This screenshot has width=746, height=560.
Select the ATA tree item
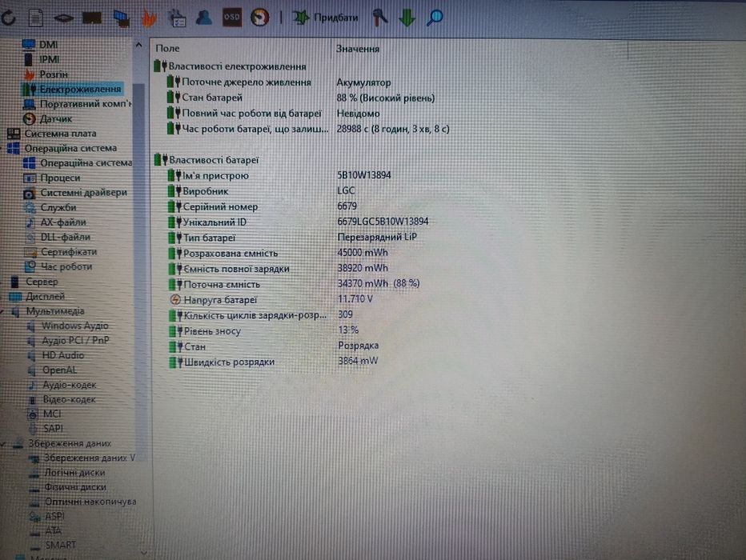[54, 530]
